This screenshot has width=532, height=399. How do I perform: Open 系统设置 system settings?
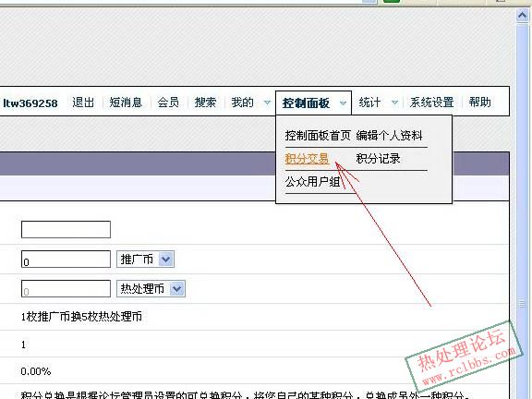point(431,103)
